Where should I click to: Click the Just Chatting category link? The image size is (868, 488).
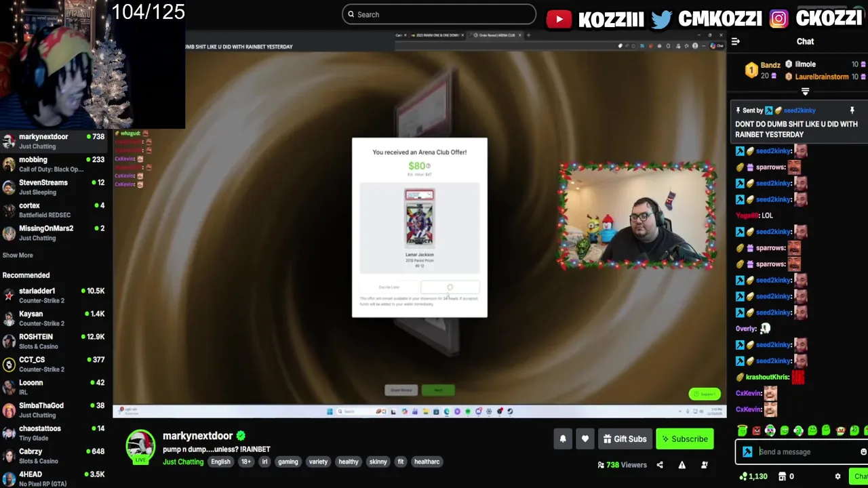pos(183,462)
